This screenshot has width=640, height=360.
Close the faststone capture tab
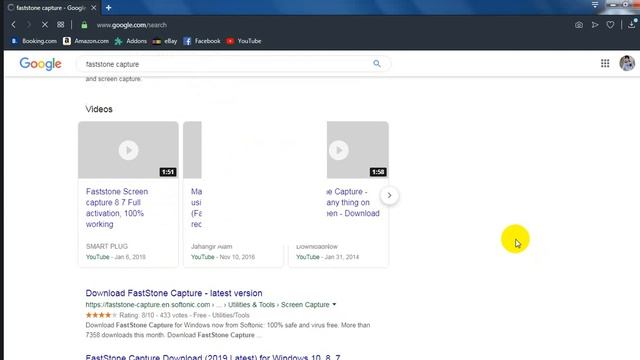click(93, 8)
